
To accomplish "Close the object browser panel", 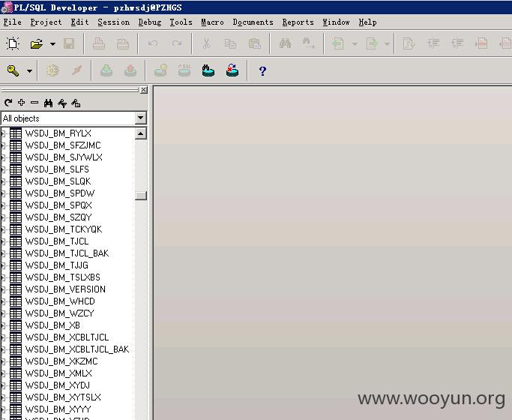I will point(144,90).
